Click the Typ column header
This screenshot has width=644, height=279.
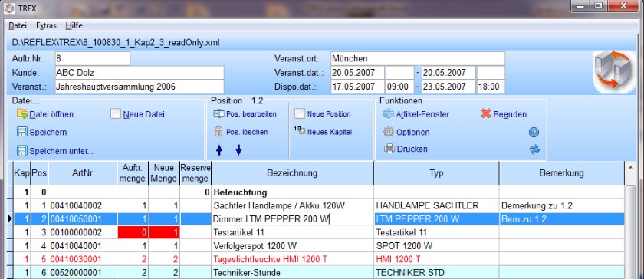tap(436, 173)
